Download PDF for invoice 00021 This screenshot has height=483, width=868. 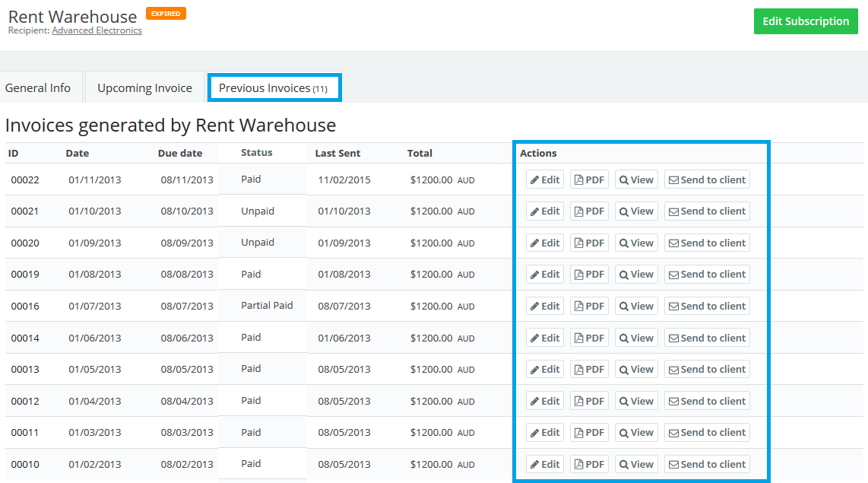click(x=589, y=211)
